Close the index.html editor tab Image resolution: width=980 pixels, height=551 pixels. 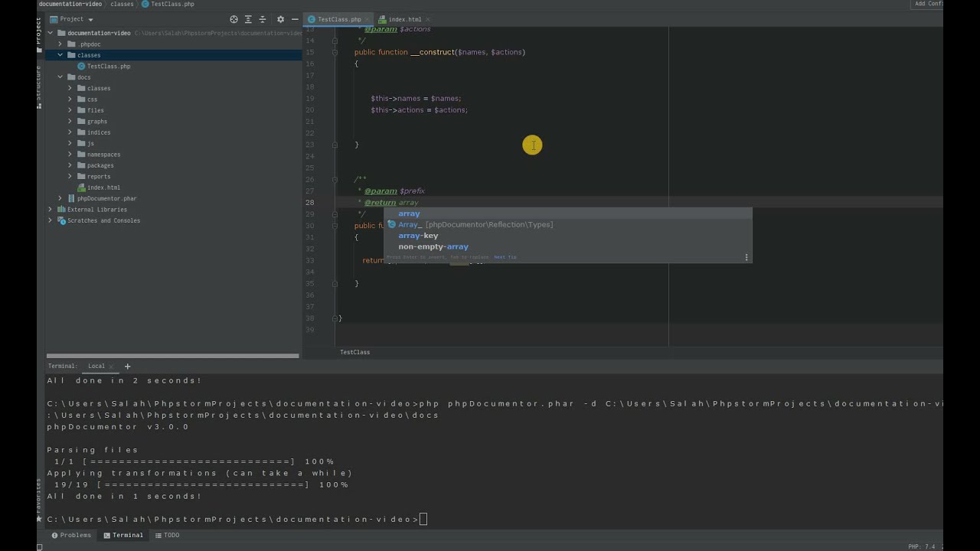(x=428, y=19)
